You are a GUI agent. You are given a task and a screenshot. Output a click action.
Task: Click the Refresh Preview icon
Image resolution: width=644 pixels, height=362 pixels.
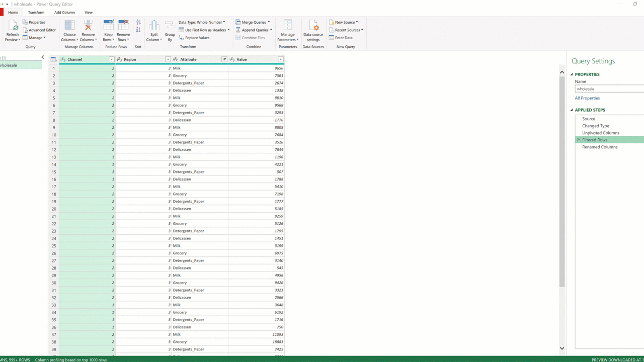click(13, 26)
